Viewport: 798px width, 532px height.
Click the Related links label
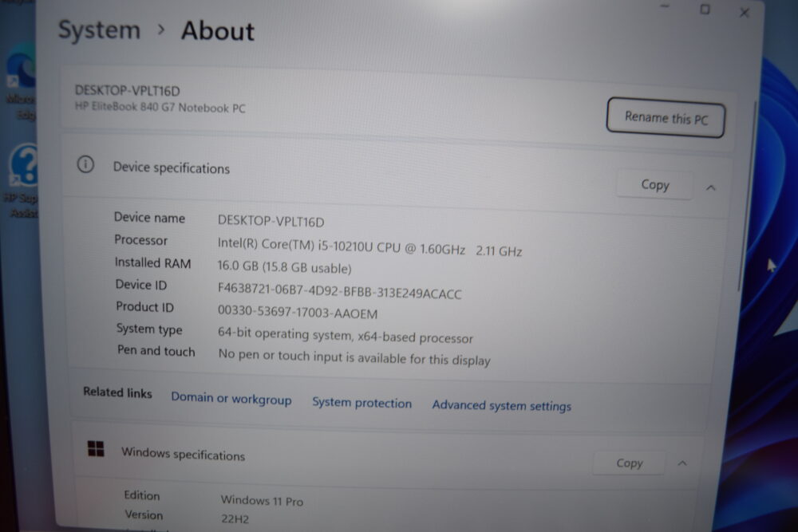[x=117, y=392]
